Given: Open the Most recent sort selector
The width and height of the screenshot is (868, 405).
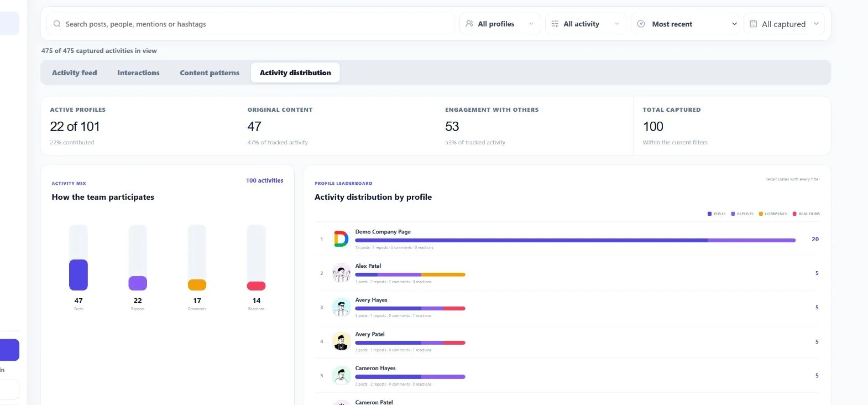Looking at the screenshot, I should 686,24.
